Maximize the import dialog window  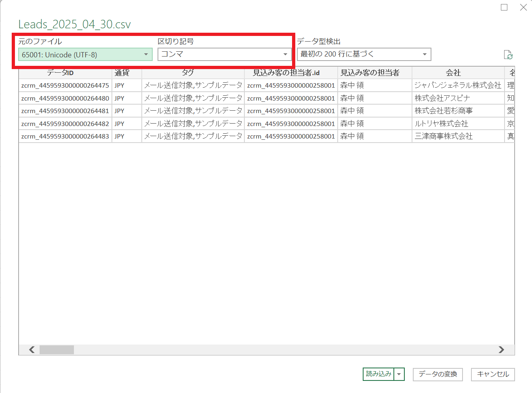[x=504, y=7]
